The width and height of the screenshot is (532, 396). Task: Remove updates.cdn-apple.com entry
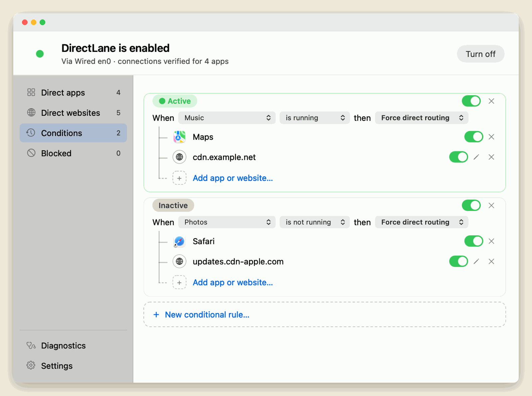pos(491,262)
